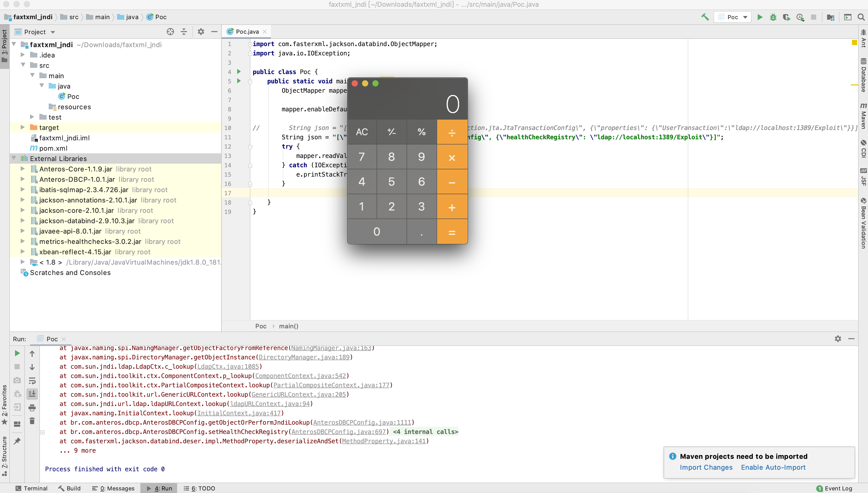Print the Run console output
Viewport: 868px width, 493px height.
point(32,407)
